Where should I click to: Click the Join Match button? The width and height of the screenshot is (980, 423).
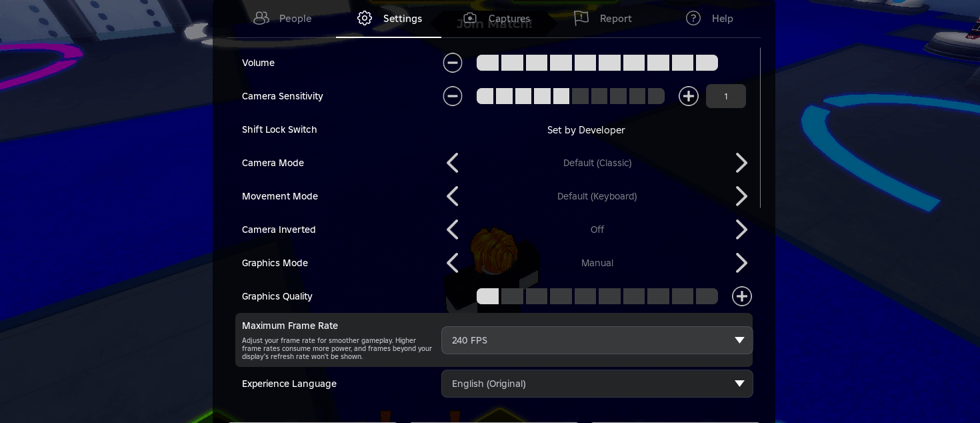(494, 23)
